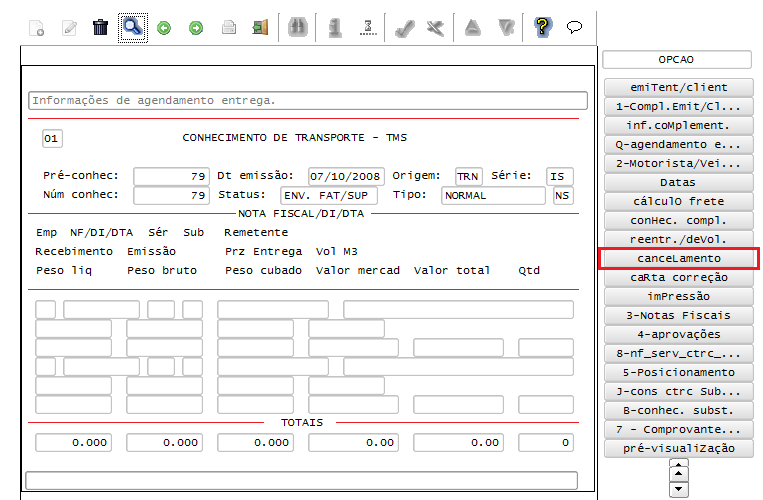Open caRta correção option
This screenshot has height=500, width=763.
coord(679,277)
